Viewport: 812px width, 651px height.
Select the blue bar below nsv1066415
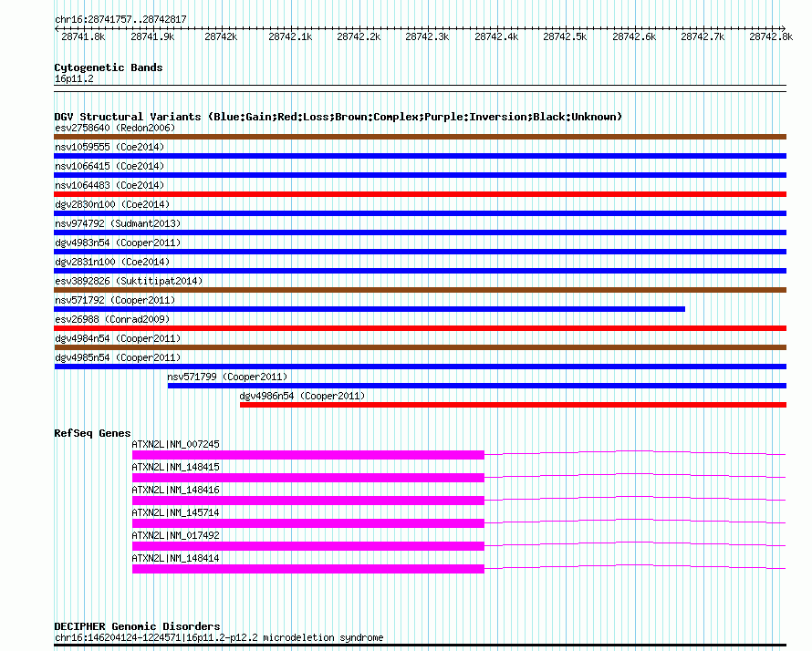tap(420, 175)
